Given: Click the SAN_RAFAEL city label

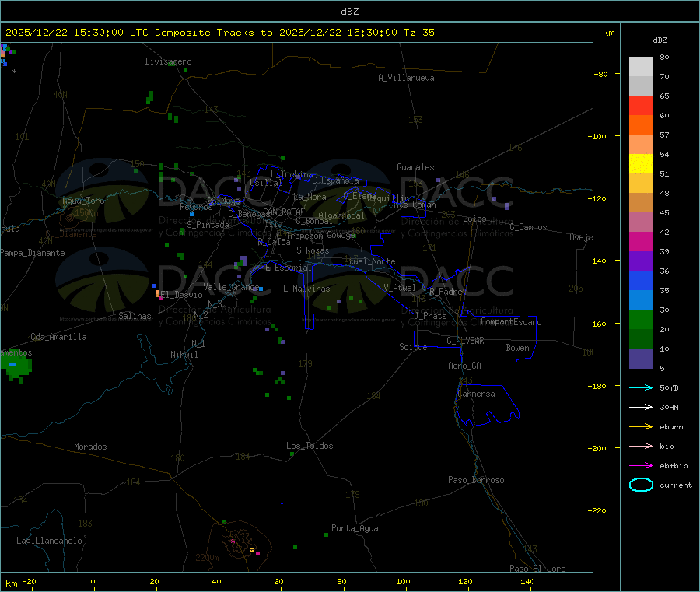Looking at the screenshot, I should coord(285,212).
